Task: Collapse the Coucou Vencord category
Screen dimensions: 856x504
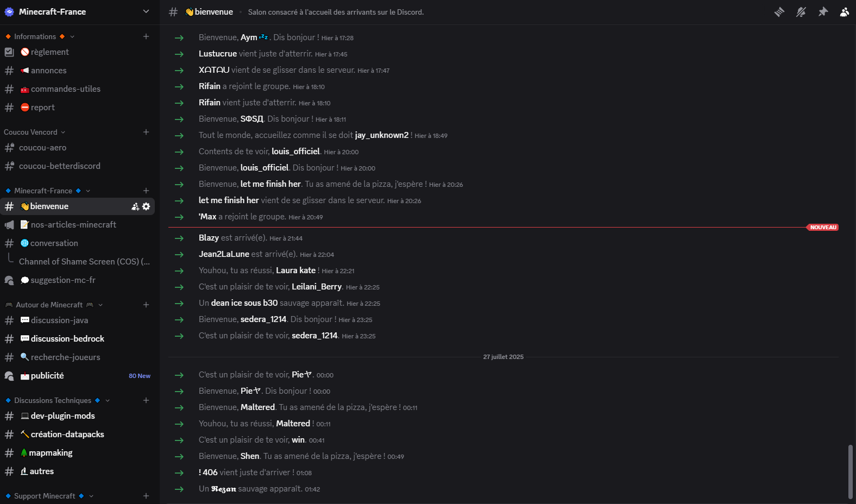Action: point(34,132)
